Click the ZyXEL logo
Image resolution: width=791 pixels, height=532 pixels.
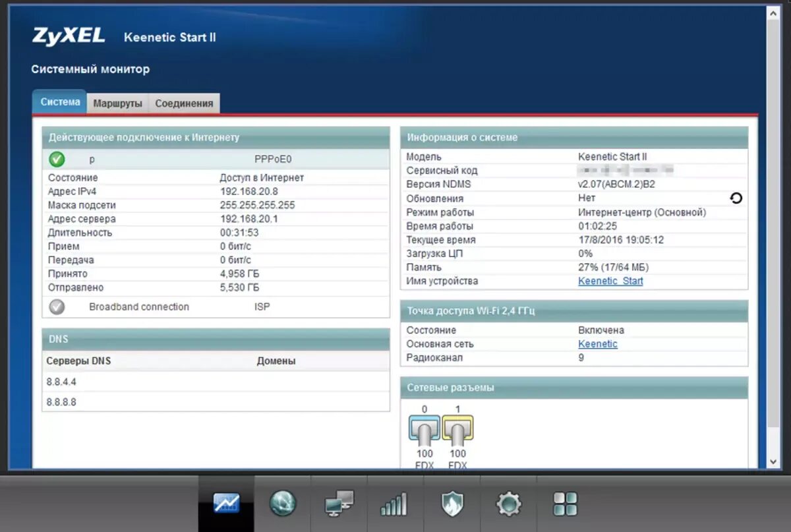coord(69,36)
